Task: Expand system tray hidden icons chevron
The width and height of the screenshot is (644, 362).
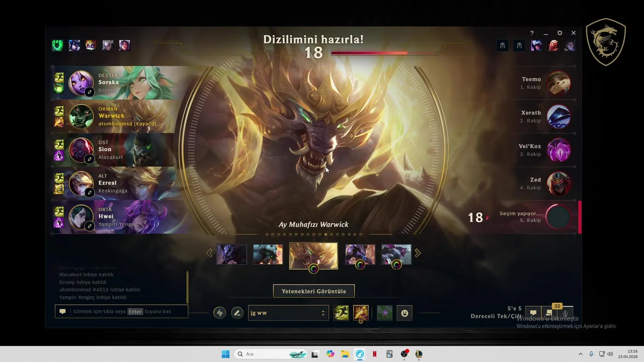Action: click(581, 354)
